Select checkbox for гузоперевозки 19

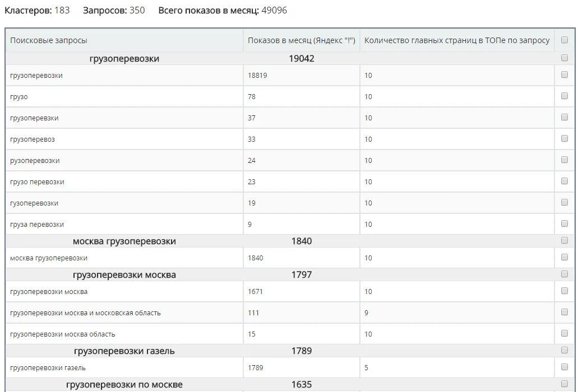tap(565, 203)
